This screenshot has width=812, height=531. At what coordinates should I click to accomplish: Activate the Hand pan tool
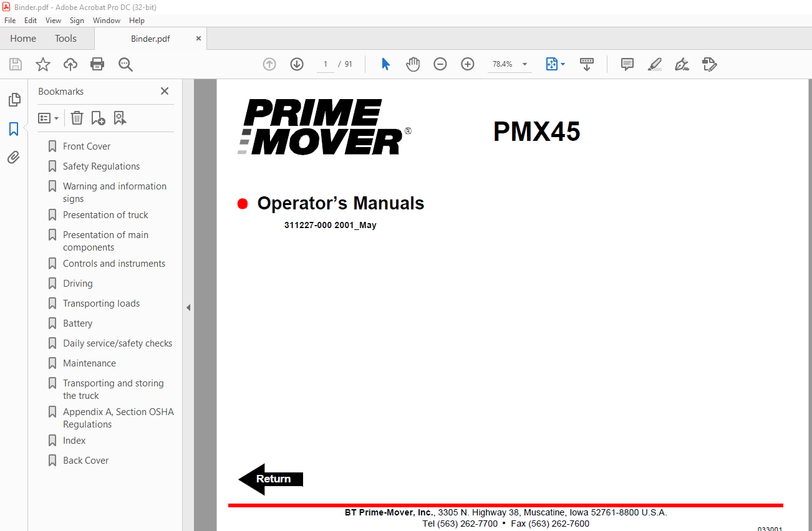(x=413, y=64)
